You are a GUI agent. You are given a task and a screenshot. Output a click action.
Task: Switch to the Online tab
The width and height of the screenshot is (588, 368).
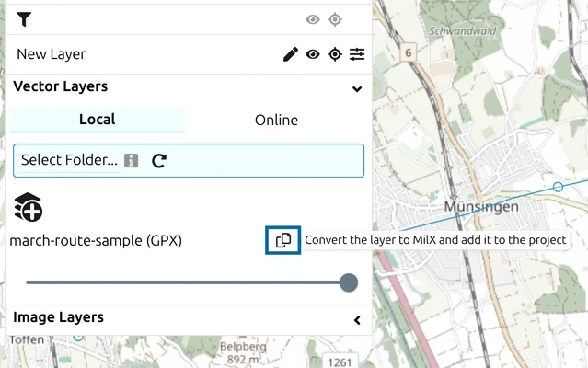coord(276,120)
